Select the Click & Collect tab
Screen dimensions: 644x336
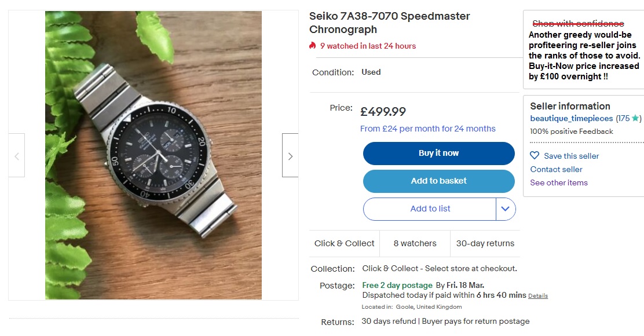pos(344,243)
